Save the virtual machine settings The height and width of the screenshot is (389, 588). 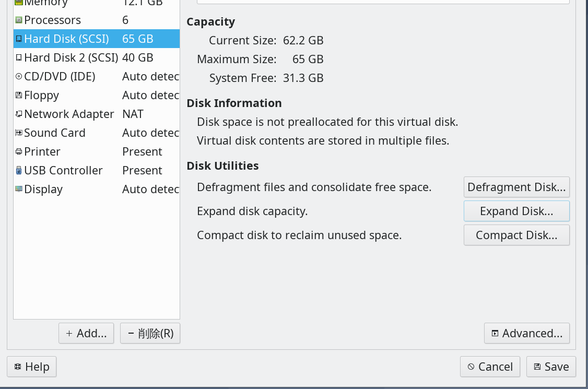point(551,367)
